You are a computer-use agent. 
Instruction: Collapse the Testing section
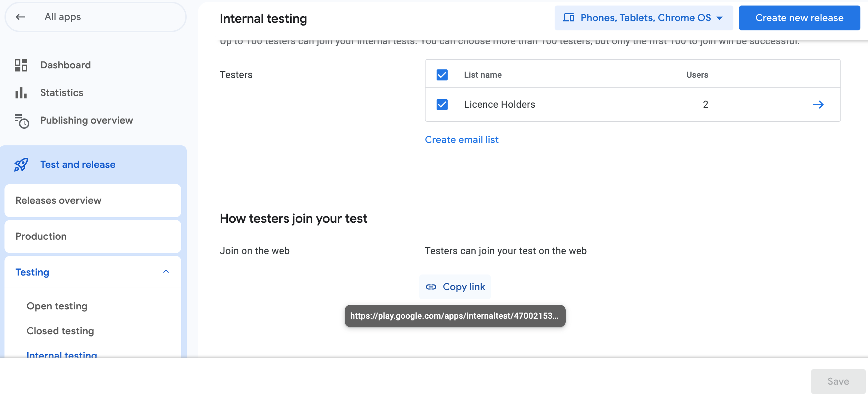click(x=167, y=271)
